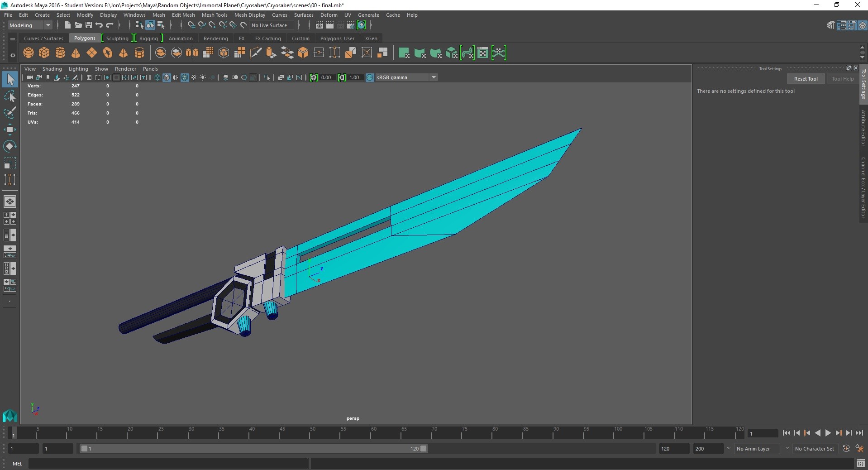Create a polygon sphere from shelf
The width and height of the screenshot is (868, 470).
click(29, 53)
